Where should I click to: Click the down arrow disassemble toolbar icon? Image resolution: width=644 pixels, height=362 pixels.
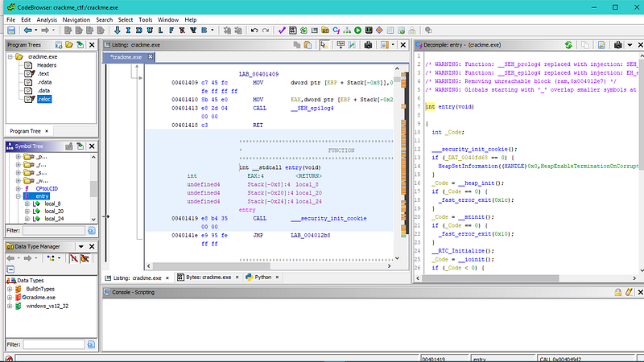(118, 31)
